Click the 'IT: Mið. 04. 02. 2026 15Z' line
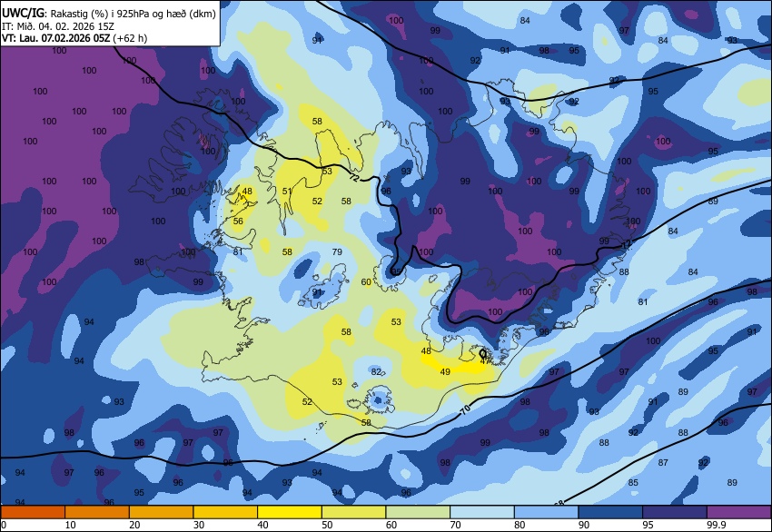Viewport: 772px width, 532px height. pyautogui.click(x=58, y=26)
